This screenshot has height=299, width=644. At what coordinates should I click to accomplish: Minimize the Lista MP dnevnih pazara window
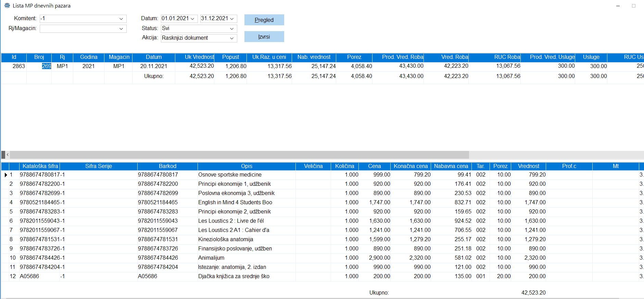coord(618,6)
